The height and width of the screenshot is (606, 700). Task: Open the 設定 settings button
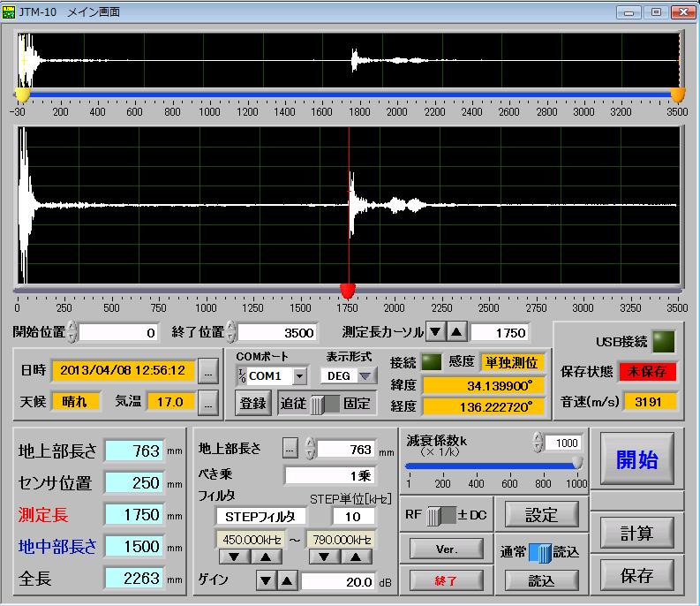pyautogui.click(x=541, y=515)
